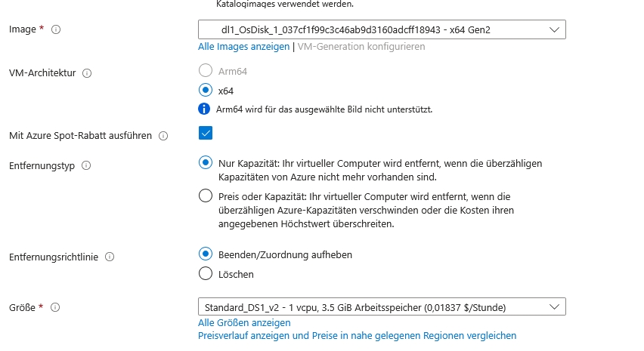
Task: Click info icon beside Azure Spot-Rabatt label
Action: (x=163, y=136)
